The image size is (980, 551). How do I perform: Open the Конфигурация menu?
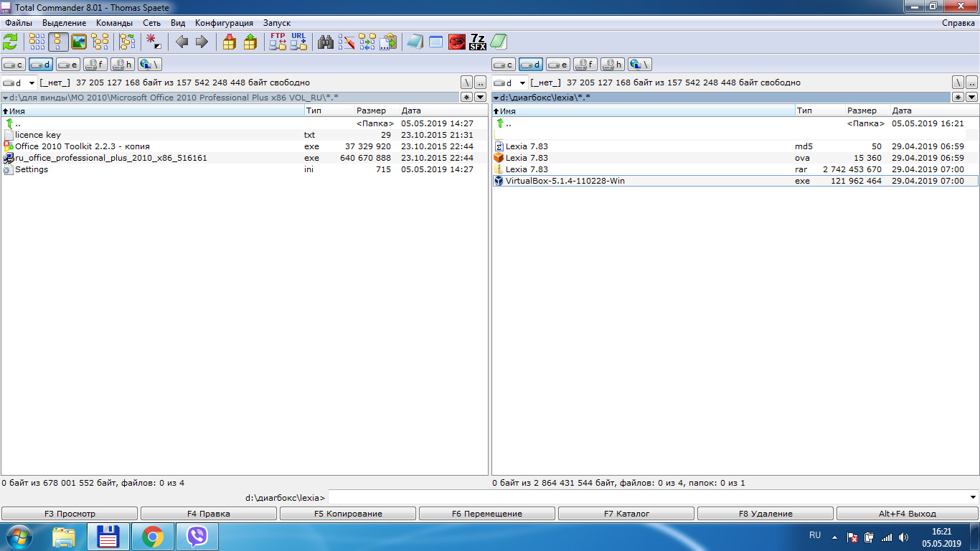[x=224, y=23]
